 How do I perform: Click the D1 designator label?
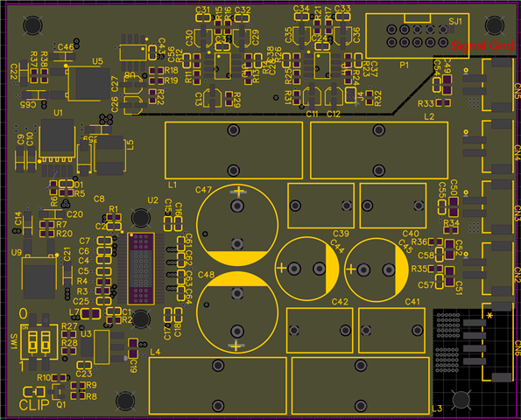point(79,185)
